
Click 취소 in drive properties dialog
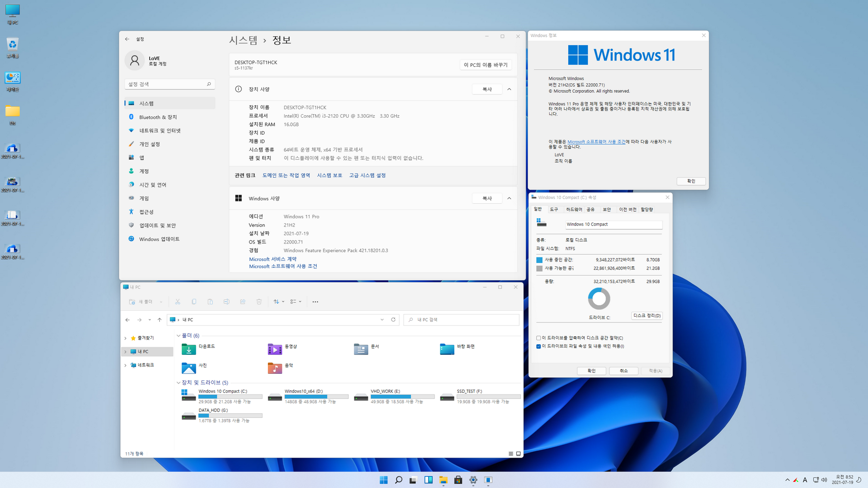pos(623,371)
